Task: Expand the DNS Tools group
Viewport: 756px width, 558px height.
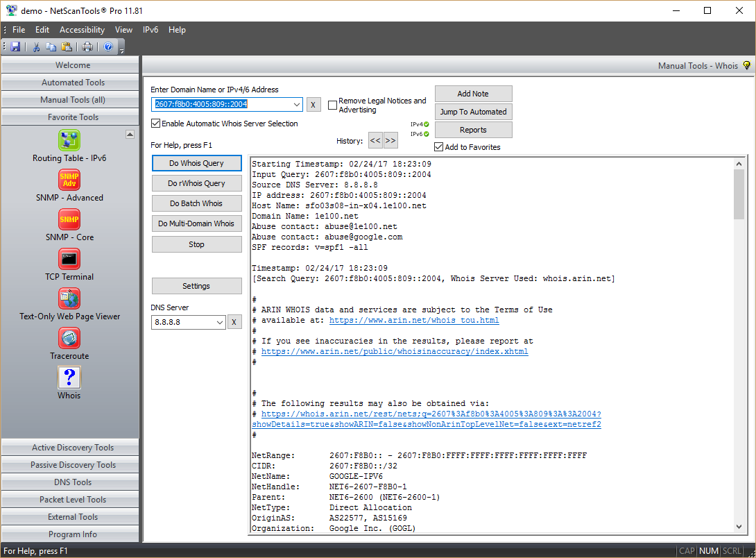Action: [70, 482]
